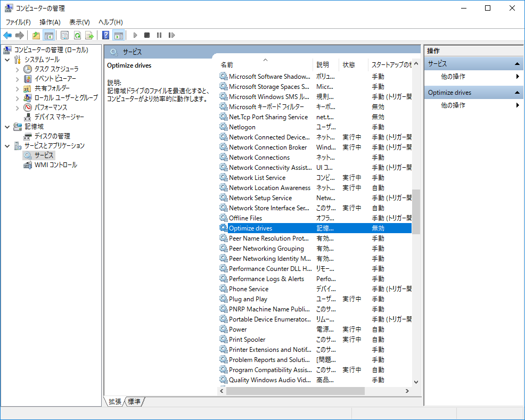Viewport: 525px width, 420px height.
Task: Collapse サービスとアプリケーション tree node
Action: click(x=7, y=146)
